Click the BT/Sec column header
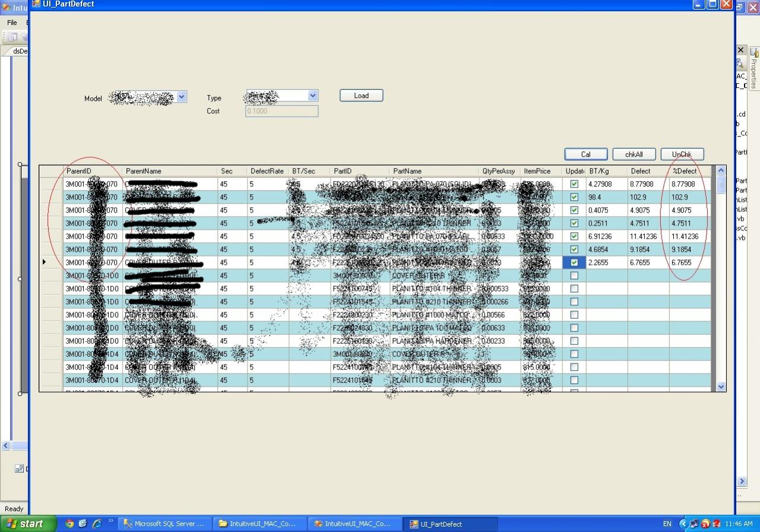Viewport: 760px width, 532px height. (309, 171)
